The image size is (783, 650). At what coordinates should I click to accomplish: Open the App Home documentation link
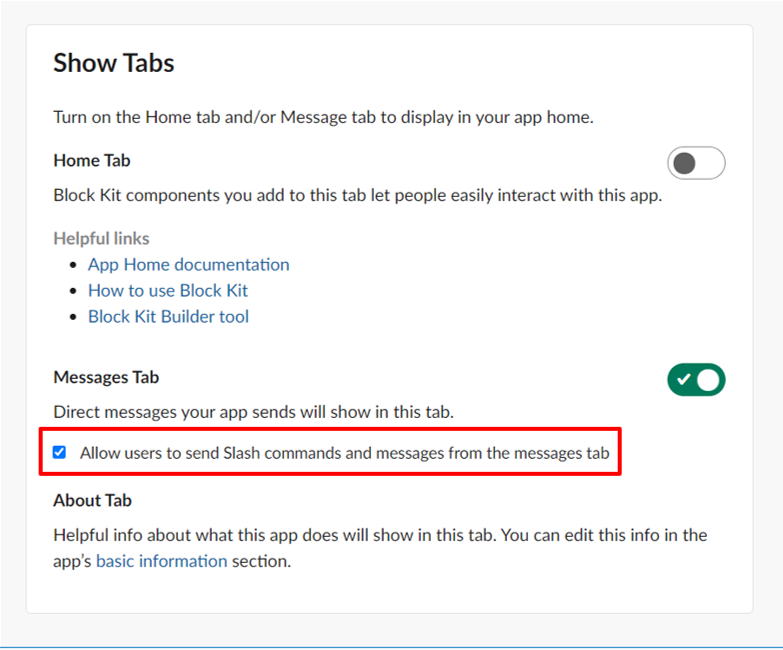pyautogui.click(x=188, y=265)
